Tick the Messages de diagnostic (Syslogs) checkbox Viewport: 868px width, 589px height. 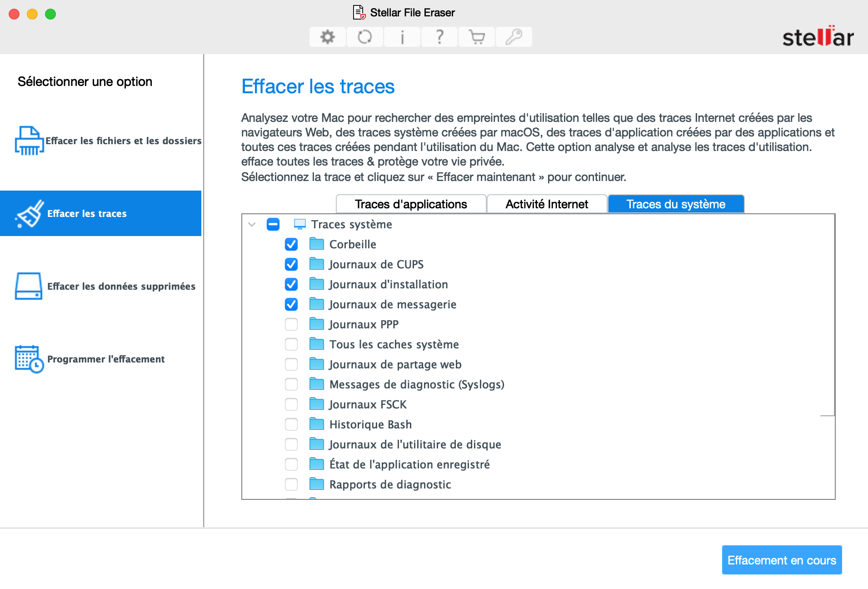(x=291, y=384)
